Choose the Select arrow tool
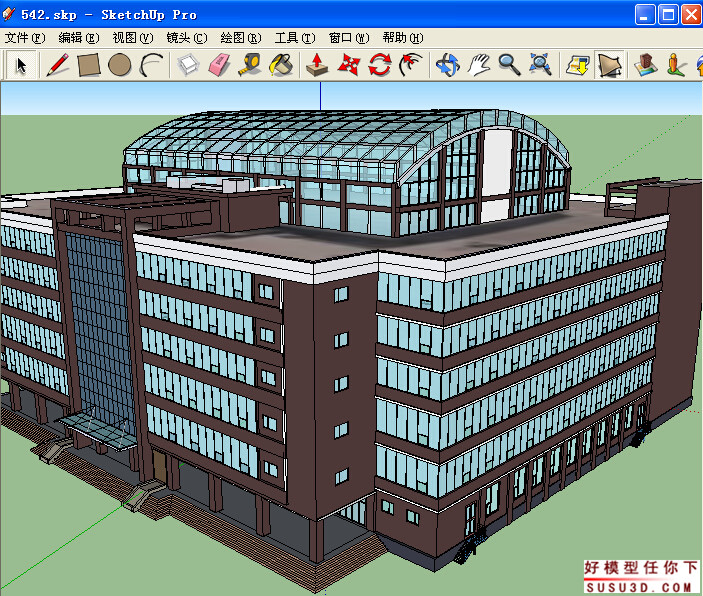703x596 pixels. (x=21, y=65)
